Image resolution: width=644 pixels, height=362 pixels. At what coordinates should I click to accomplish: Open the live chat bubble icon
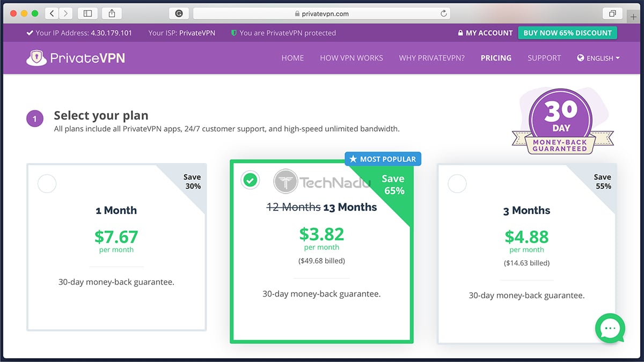click(610, 329)
